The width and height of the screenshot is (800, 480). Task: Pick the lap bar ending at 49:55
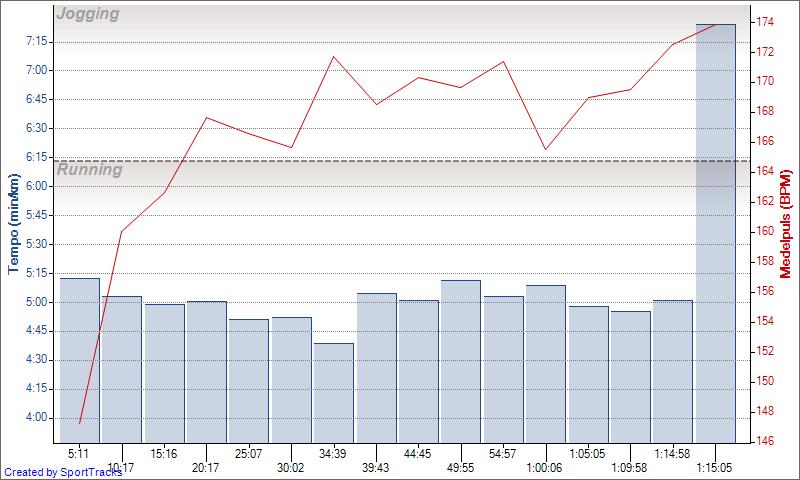460,361
